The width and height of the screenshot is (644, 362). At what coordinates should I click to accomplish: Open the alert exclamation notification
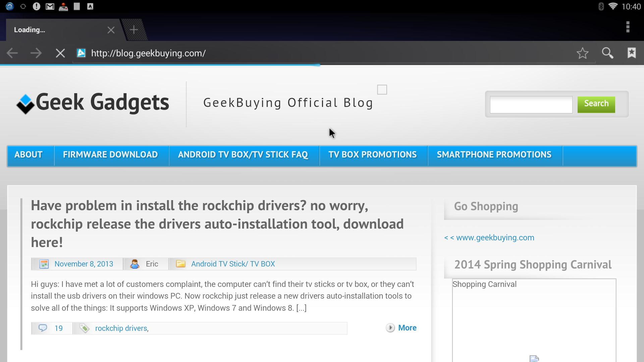pyautogui.click(x=37, y=6)
